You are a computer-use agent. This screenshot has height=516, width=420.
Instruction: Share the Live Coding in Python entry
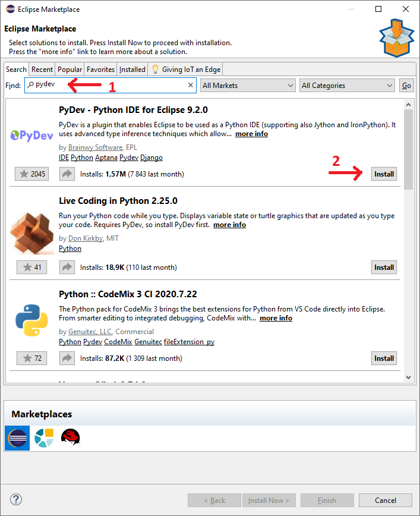(67, 267)
